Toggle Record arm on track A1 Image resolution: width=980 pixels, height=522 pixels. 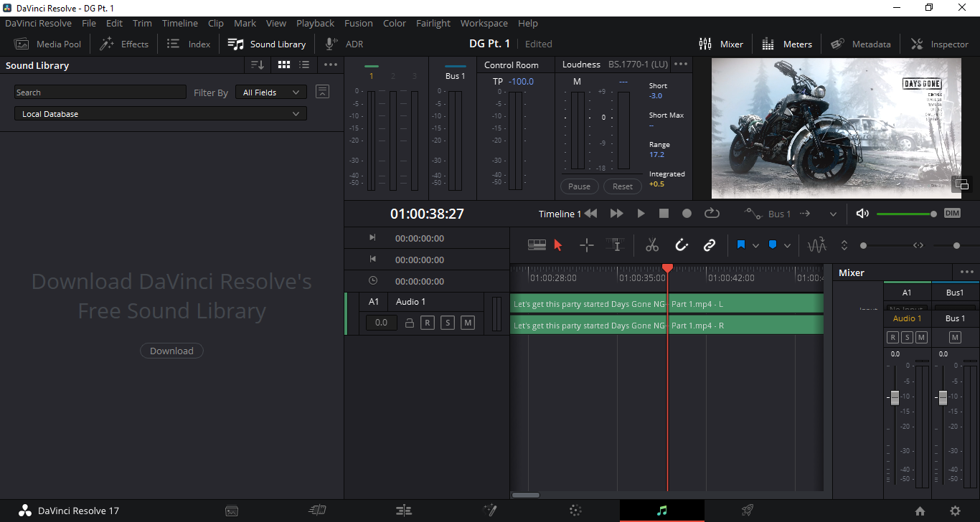(x=428, y=323)
